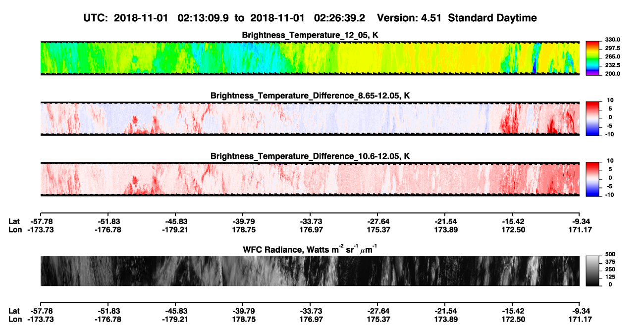Click the colorbar tick label '330.0'
Viewport: 644px width, 330px height.
(612, 40)
